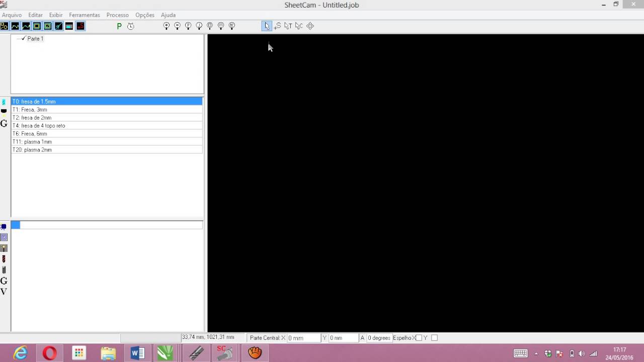Open the Ferramentas menu
The image size is (644, 362).
[x=85, y=15]
